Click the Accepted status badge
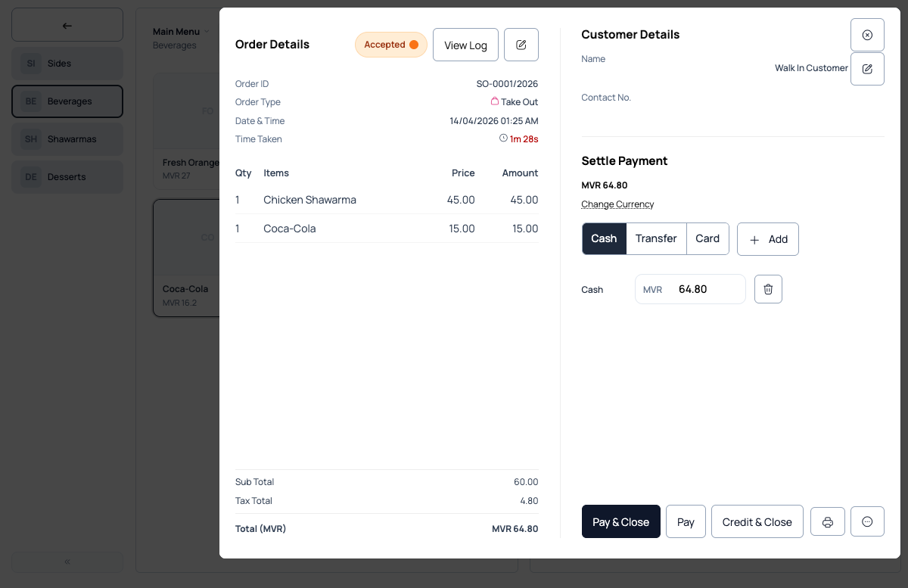The height and width of the screenshot is (588, 908). 391,45
